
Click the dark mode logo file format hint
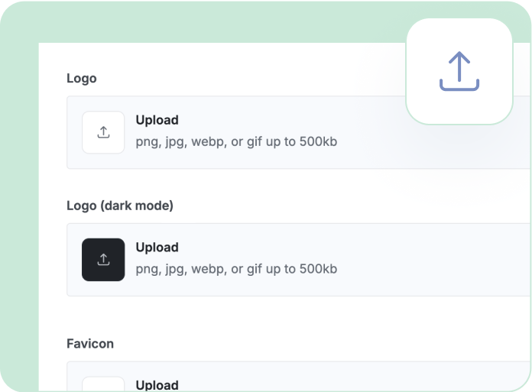pos(236,269)
